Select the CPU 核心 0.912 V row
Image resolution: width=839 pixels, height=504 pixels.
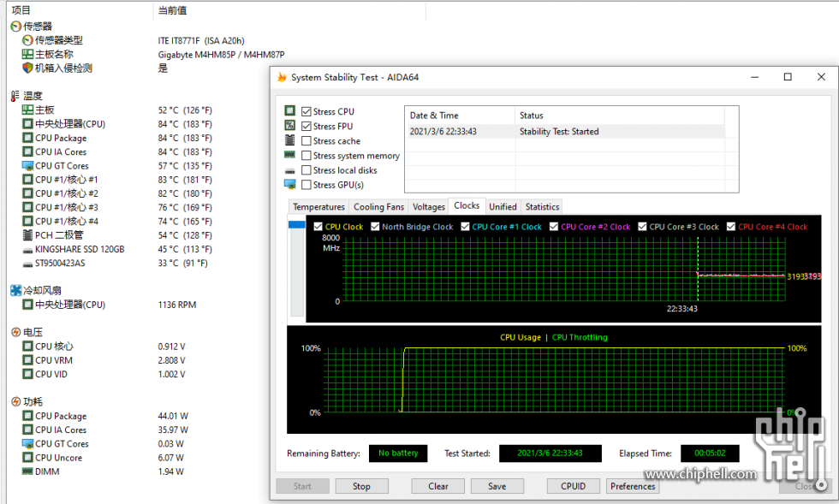click(104, 347)
